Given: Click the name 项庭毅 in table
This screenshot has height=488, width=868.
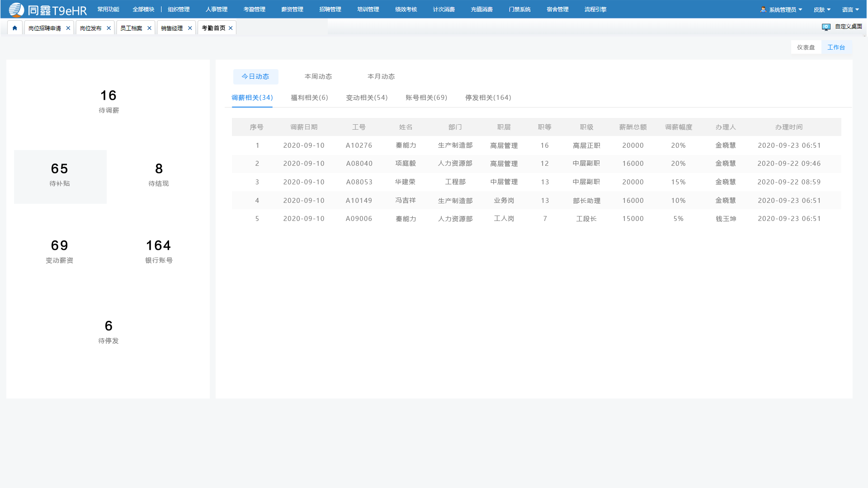Looking at the screenshot, I should click(x=406, y=163).
